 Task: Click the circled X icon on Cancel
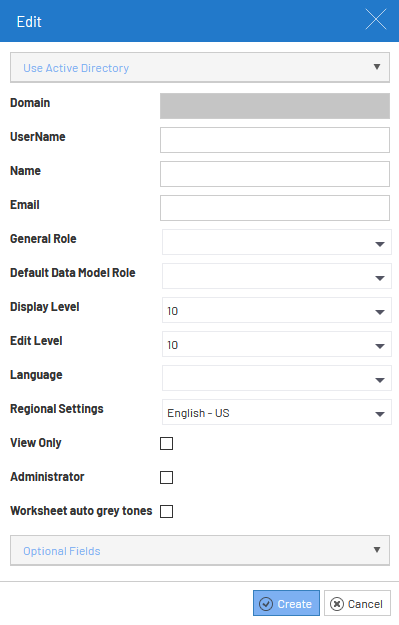pyautogui.click(x=337, y=604)
